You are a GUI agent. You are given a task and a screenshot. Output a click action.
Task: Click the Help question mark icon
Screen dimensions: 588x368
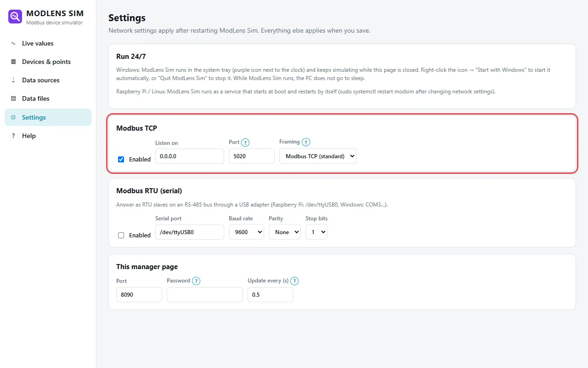click(x=13, y=136)
